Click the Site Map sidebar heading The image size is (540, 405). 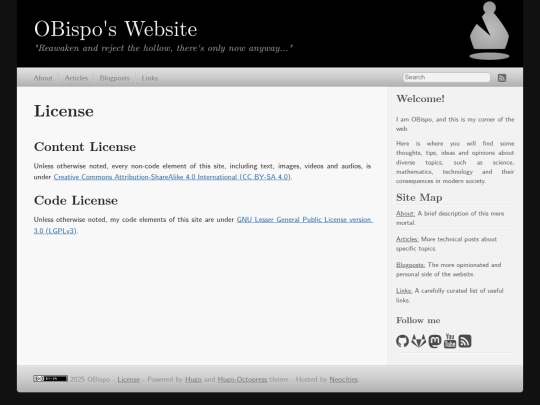tap(419, 198)
